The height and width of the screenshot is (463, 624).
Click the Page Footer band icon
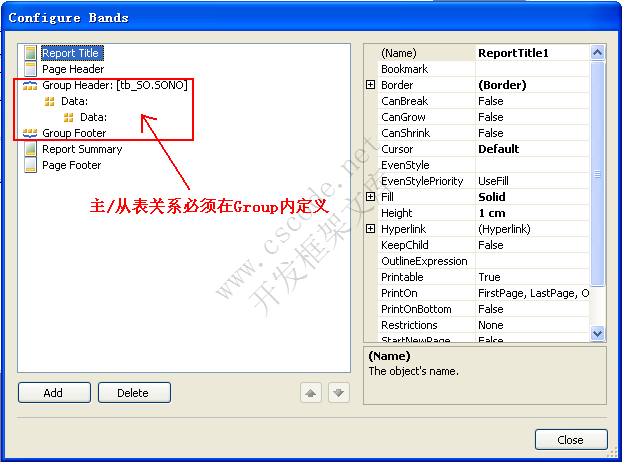click(30, 165)
